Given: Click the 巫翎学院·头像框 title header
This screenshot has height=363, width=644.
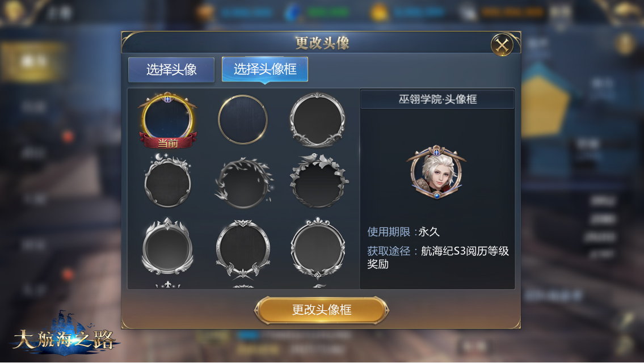Looking at the screenshot, I should click(437, 99).
